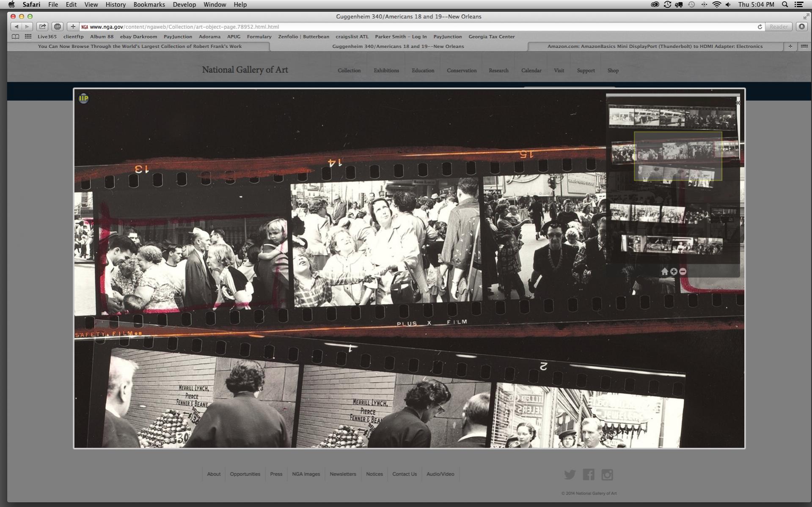Click the yellow region box in navigator
This screenshot has width=812, height=507.
tap(678, 156)
